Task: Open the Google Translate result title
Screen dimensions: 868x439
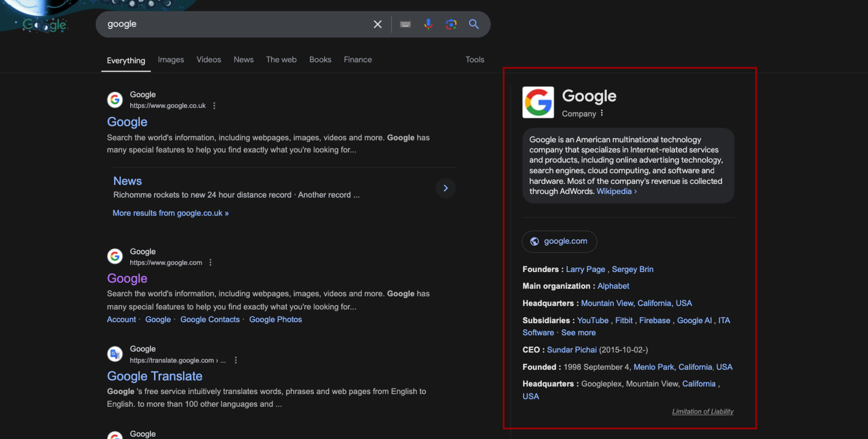Action: pyautogui.click(x=155, y=376)
